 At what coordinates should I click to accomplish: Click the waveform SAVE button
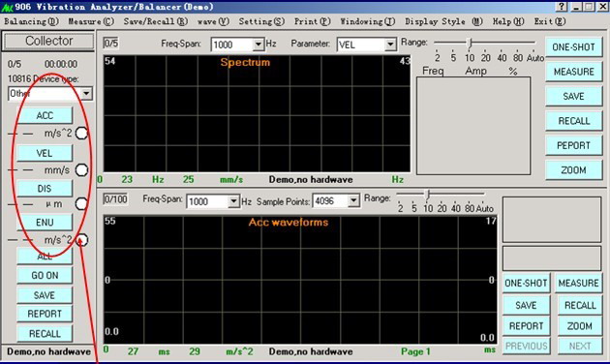pyautogui.click(x=526, y=305)
